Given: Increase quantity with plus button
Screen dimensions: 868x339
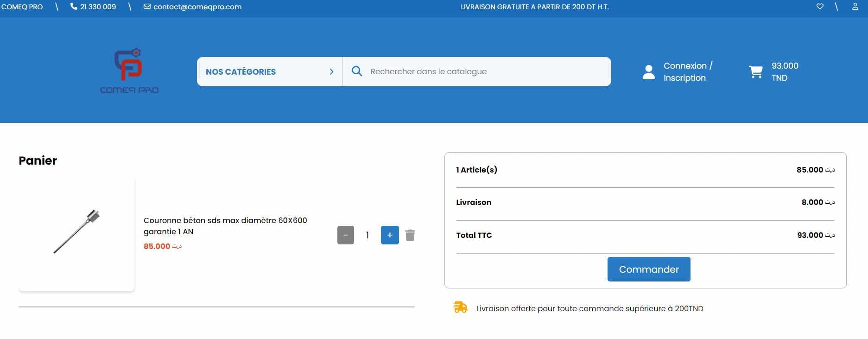Looking at the screenshot, I should tap(390, 235).
